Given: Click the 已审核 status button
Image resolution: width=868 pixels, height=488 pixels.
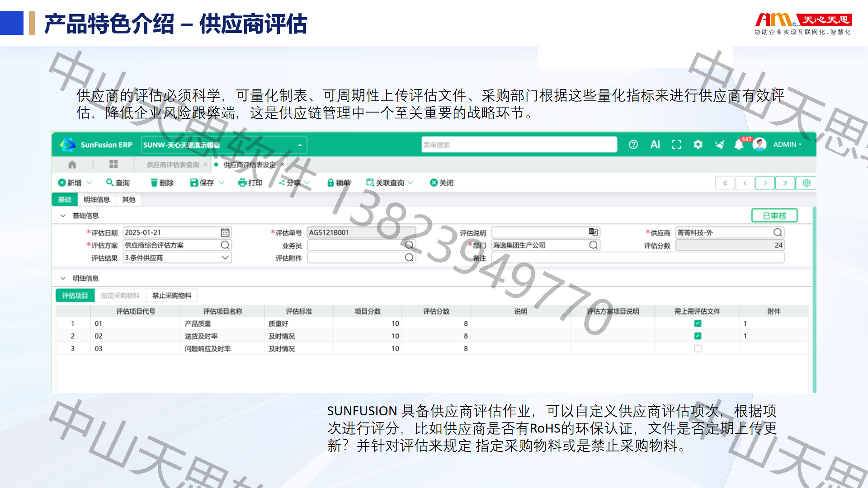Looking at the screenshot, I should pos(774,216).
